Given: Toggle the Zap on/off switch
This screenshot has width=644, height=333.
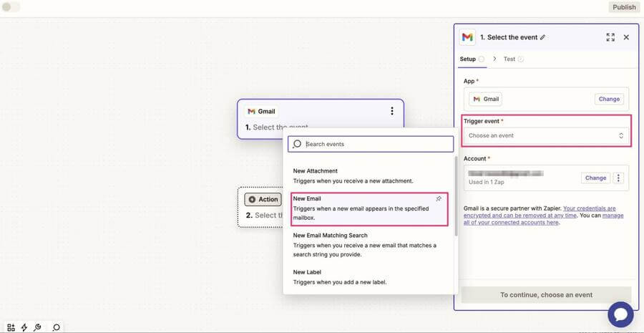Looking at the screenshot, I should (x=11, y=7).
